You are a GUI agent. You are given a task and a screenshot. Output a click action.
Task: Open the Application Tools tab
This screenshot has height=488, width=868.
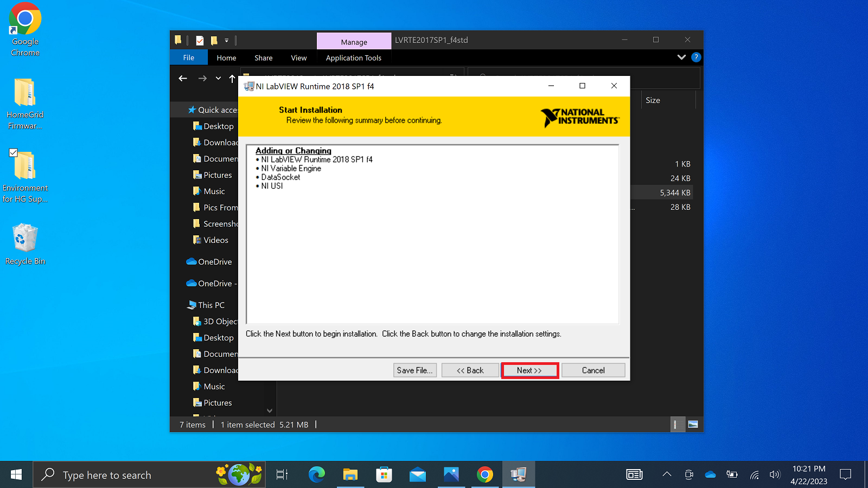pyautogui.click(x=354, y=57)
